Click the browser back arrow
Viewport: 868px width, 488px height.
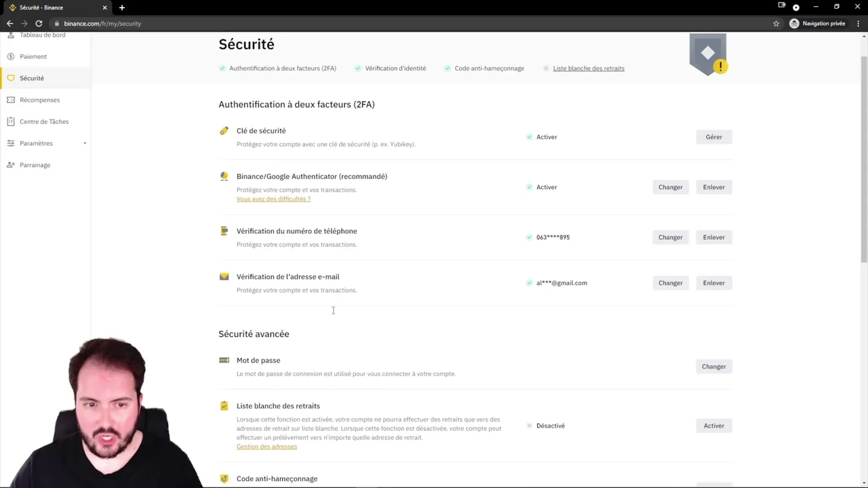(x=9, y=23)
